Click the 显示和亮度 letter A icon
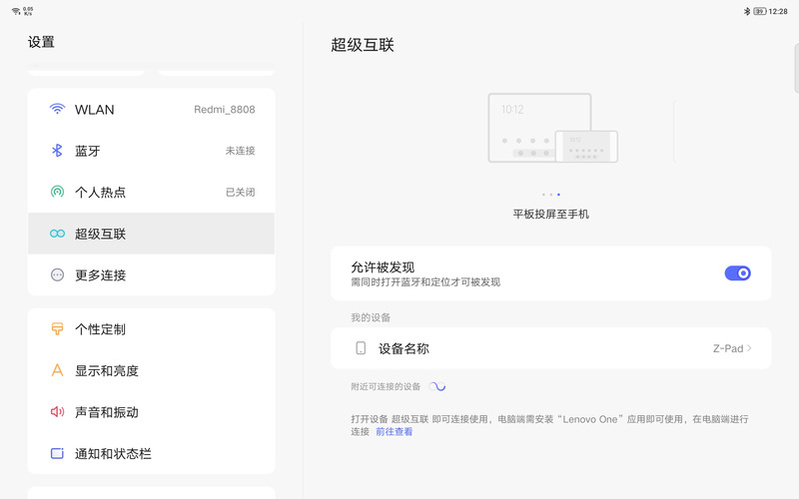Image resolution: width=799 pixels, height=499 pixels. pyautogui.click(x=57, y=371)
